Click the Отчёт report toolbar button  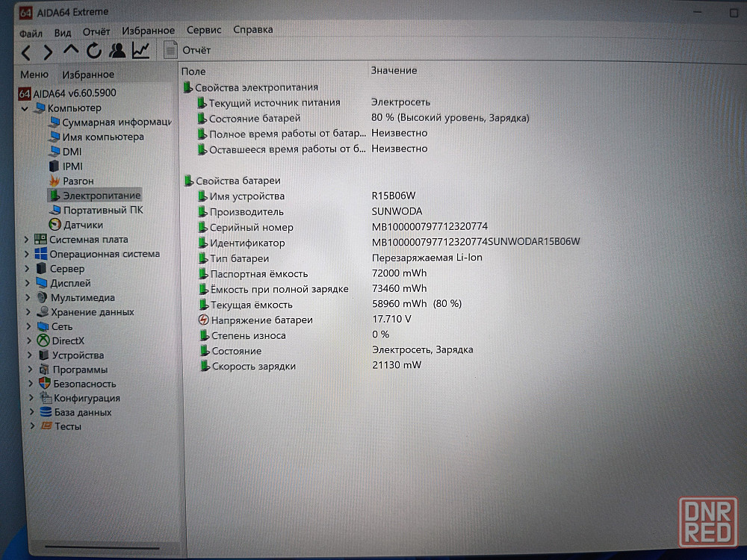pyautogui.click(x=187, y=50)
